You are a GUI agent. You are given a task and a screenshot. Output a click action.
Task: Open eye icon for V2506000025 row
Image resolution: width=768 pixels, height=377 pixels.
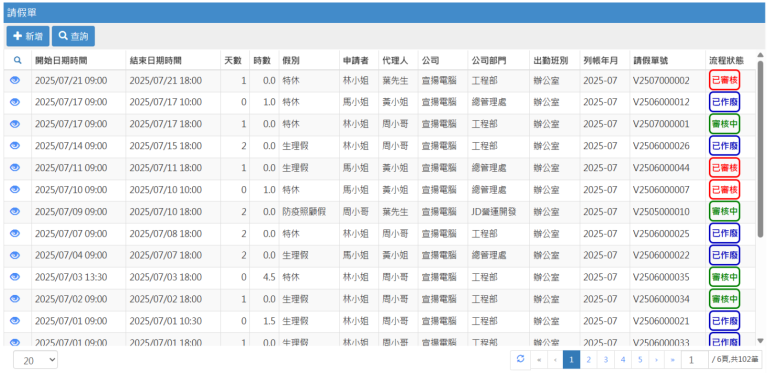click(x=15, y=233)
